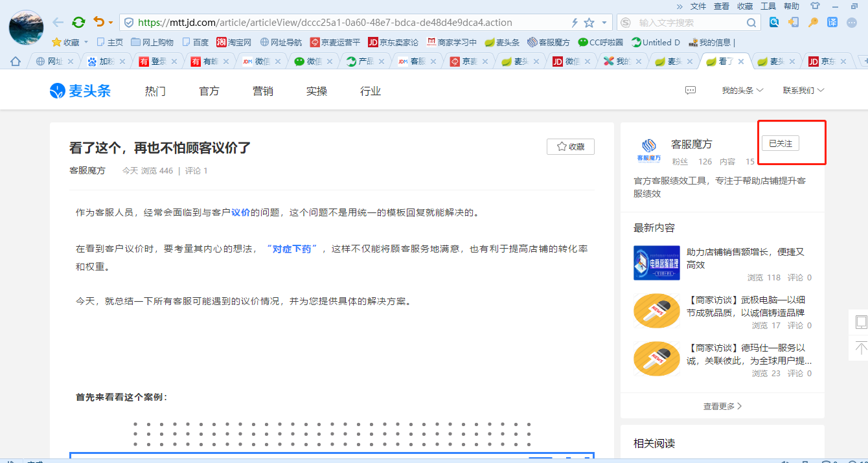The image size is (868, 463).
Task: Open the 助力店铺销售额增长 article thumbnail
Action: pyautogui.click(x=657, y=263)
